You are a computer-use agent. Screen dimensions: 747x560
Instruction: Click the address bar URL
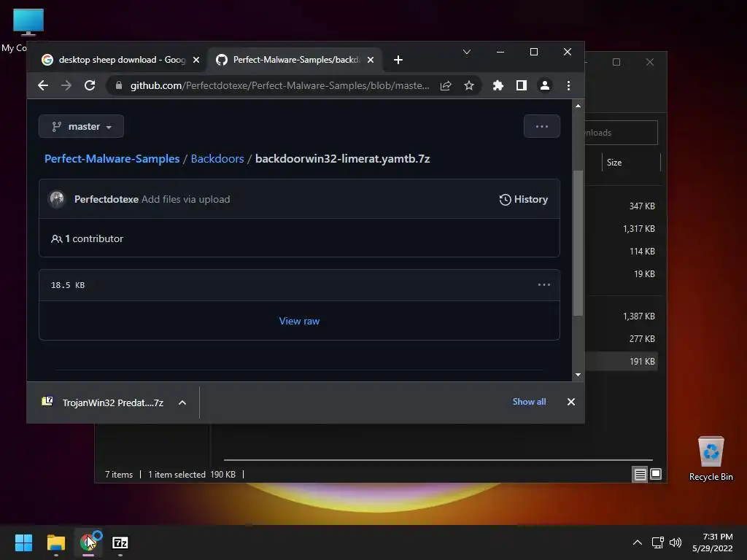(x=279, y=86)
